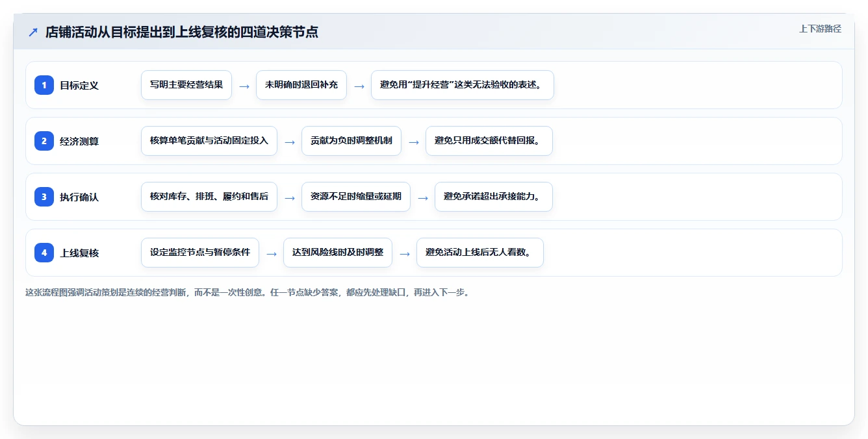Screen dimensions: 868x439
Task: Click the 核算单笔贡献与活动固定投入 box
Action: (x=209, y=141)
